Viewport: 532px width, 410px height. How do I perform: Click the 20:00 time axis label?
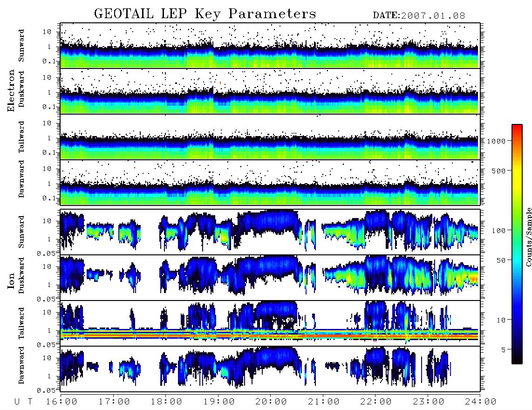[271, 402]
